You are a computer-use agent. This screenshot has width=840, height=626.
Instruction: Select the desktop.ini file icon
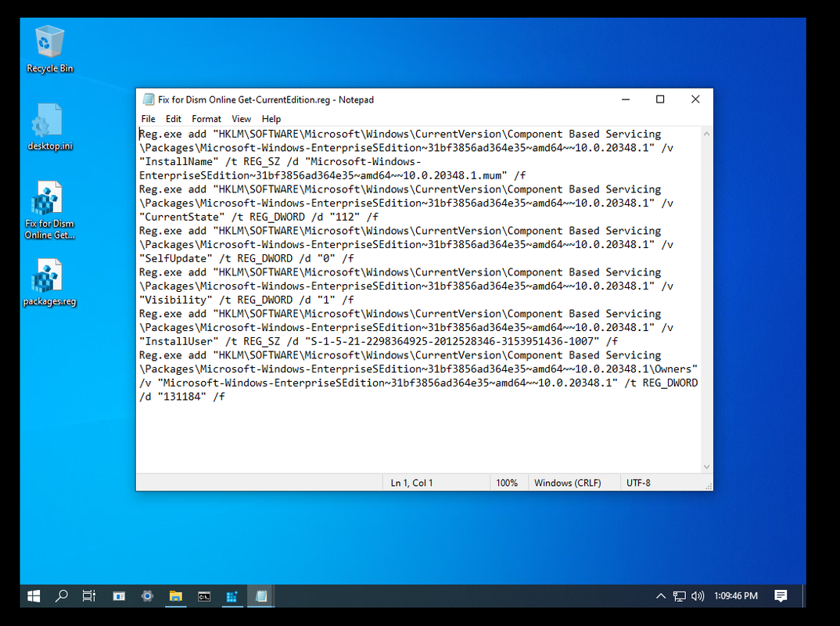[49, 127]
